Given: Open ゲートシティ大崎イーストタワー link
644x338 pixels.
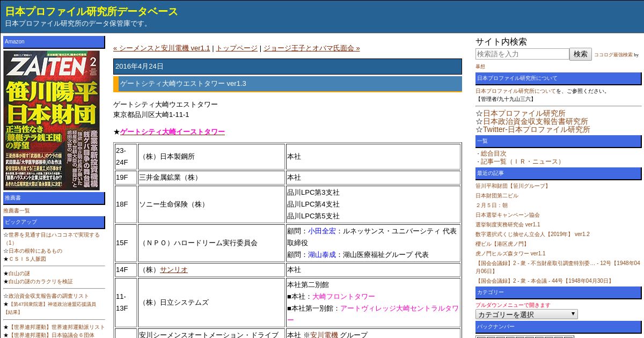Looking at the screenshot, I should [172, 131].
